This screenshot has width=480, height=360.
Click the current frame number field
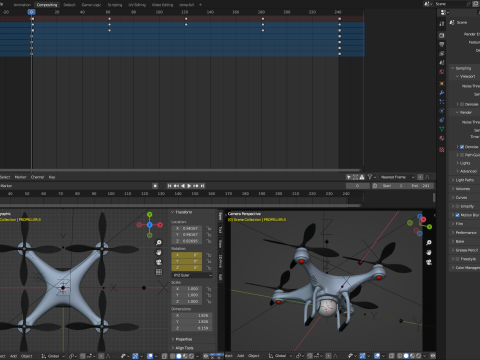tap(357, 186)
